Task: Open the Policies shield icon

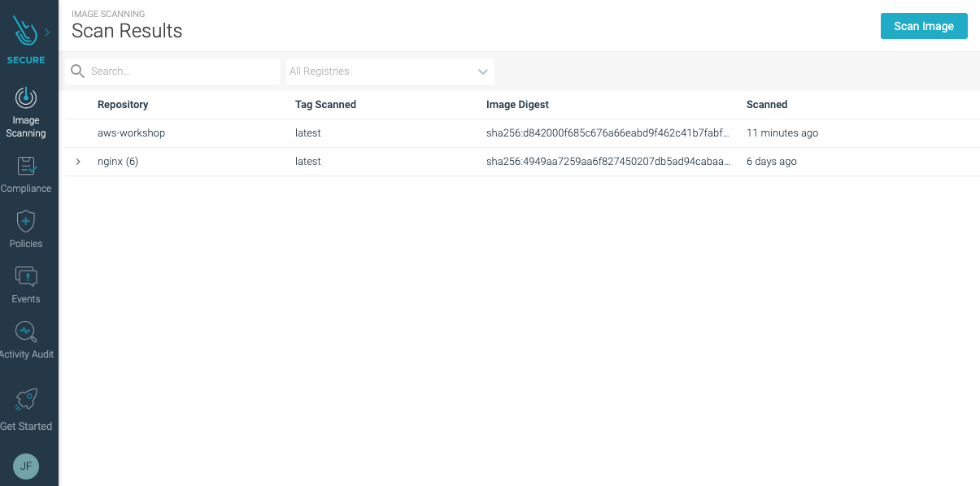Action: click(x=26, y=222)
